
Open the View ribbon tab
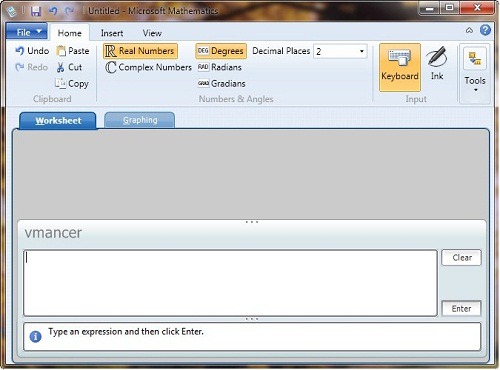152,33
